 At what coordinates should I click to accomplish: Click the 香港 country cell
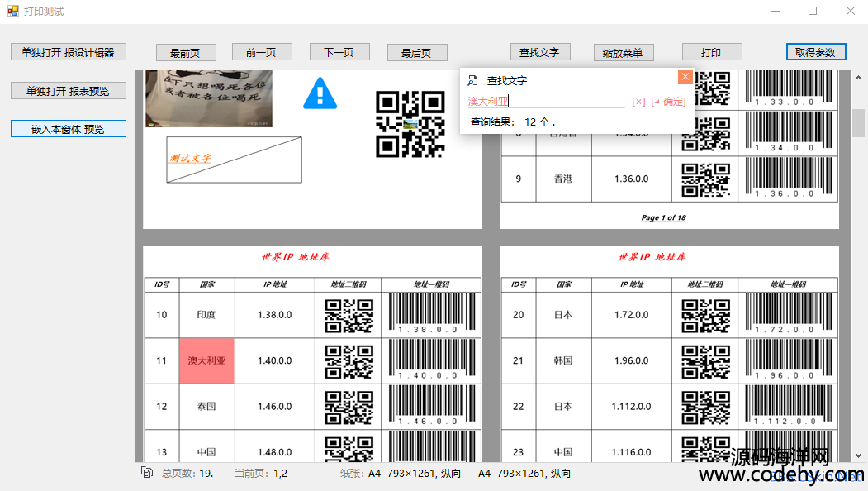pyautogui.click(x=563, y=179)
